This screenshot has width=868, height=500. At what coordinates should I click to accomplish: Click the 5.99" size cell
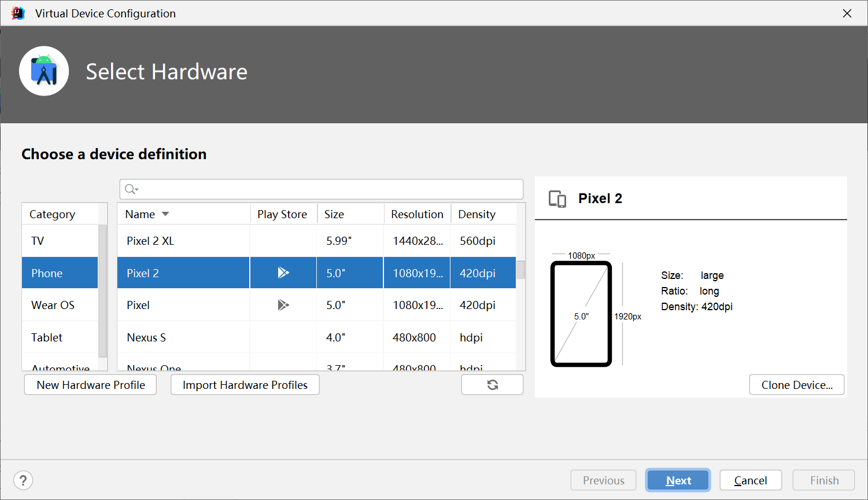[350, 241]
